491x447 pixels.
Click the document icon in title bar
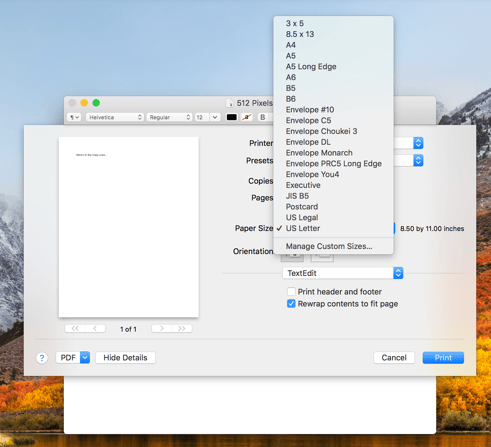(230, 103)
